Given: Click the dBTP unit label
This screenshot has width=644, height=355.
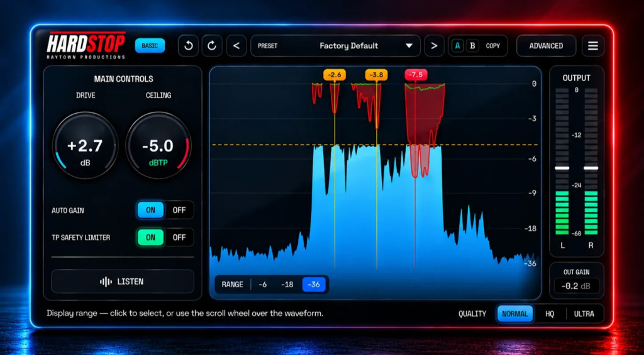Looking at the screenshot, I should point(158,163).
